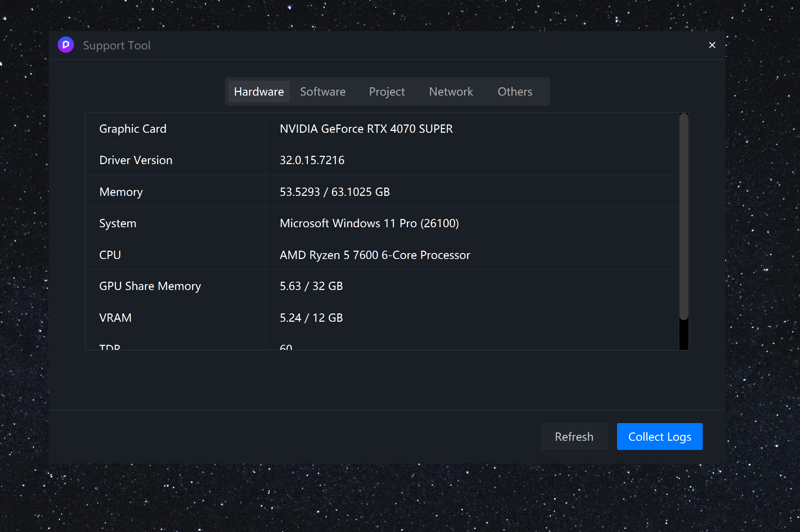
Task: Select the Graphic Card row label
Action: (132, 129)
